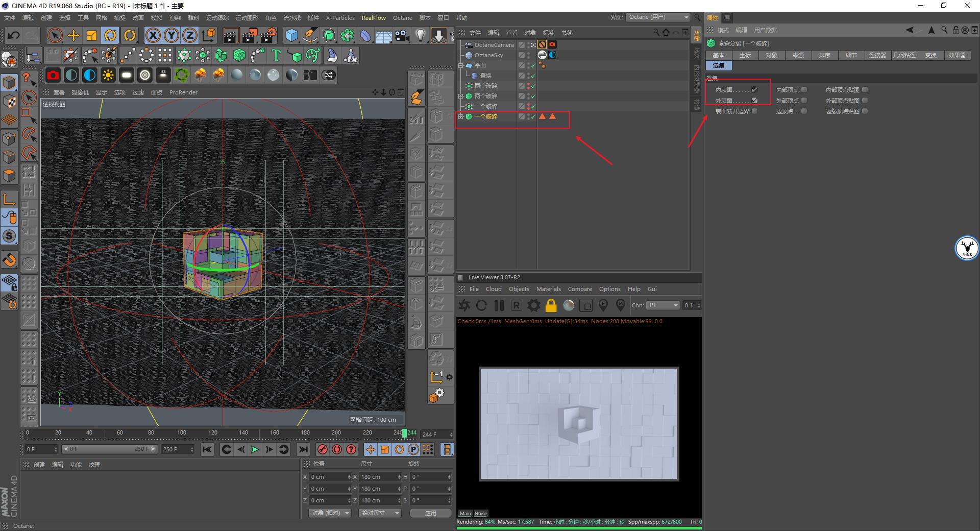The height and width of the screenshot is (531, 980).
Task: Open the PT channel dropdown in Live Viewer
Action: [663, 305]
